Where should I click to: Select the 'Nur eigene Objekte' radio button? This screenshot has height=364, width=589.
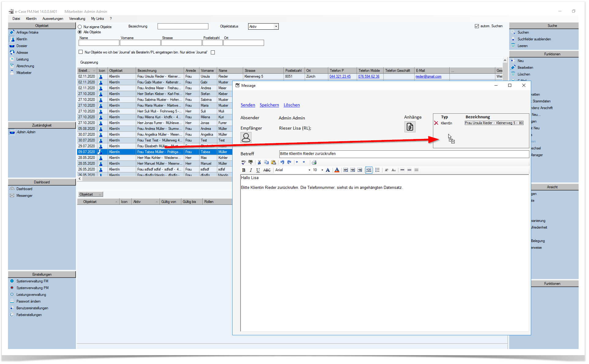coord(80,27)
